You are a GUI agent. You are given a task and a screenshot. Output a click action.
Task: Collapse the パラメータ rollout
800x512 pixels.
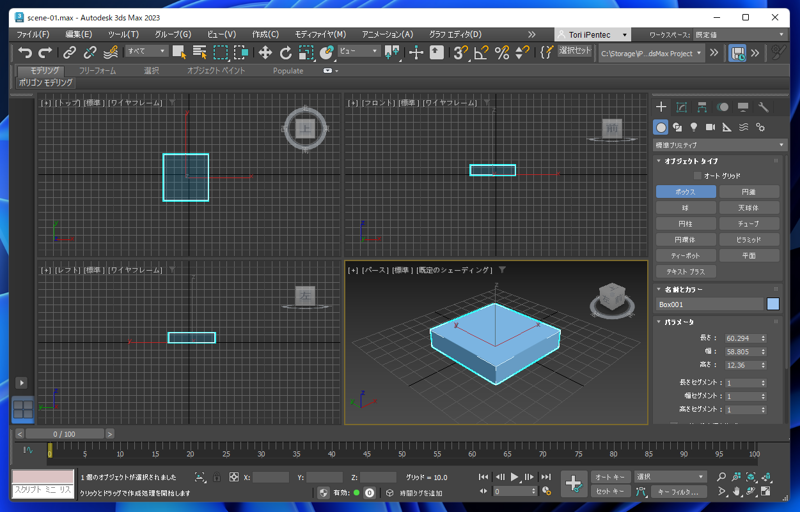point(679,322)
